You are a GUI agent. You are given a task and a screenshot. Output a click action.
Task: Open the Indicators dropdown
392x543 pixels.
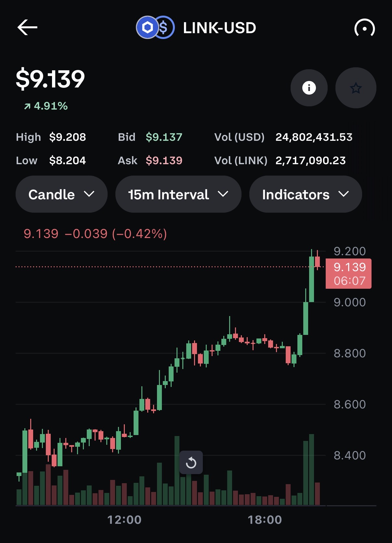click(x=305, y=194)
